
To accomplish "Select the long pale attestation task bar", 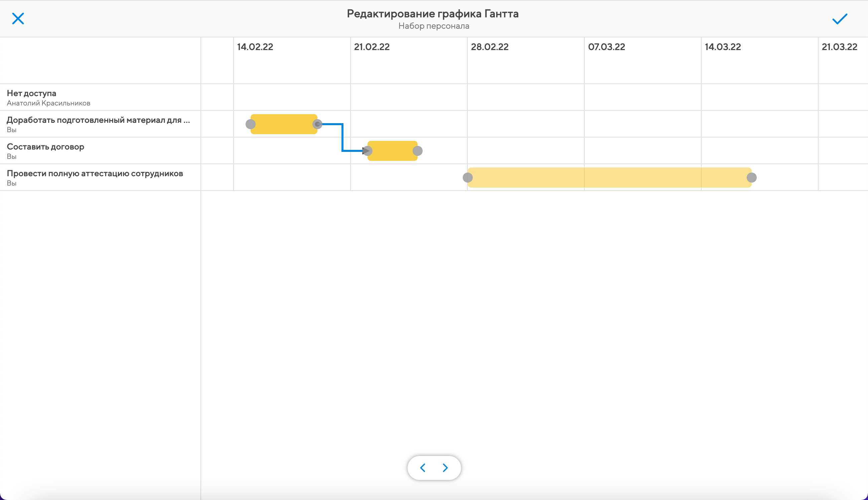I will click(x=610, y=178).
